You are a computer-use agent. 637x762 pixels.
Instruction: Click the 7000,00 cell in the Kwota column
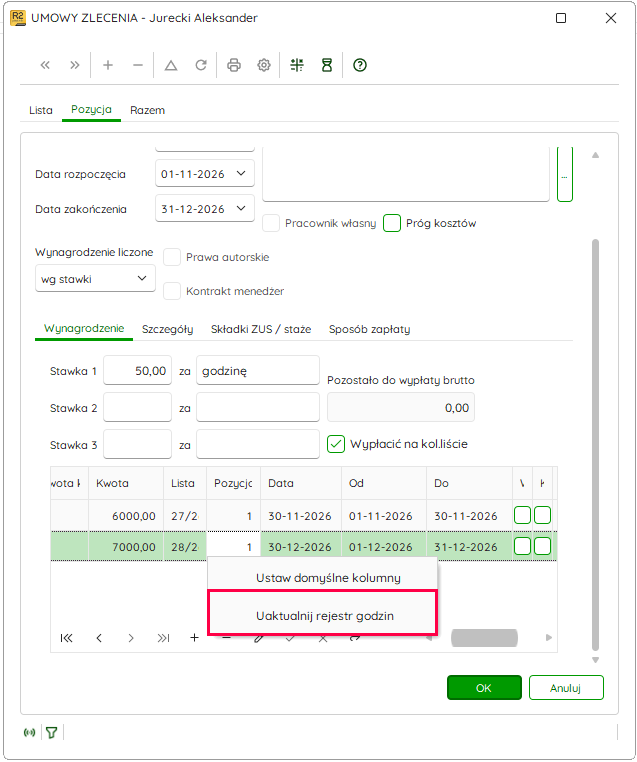(x=126, y=547)
